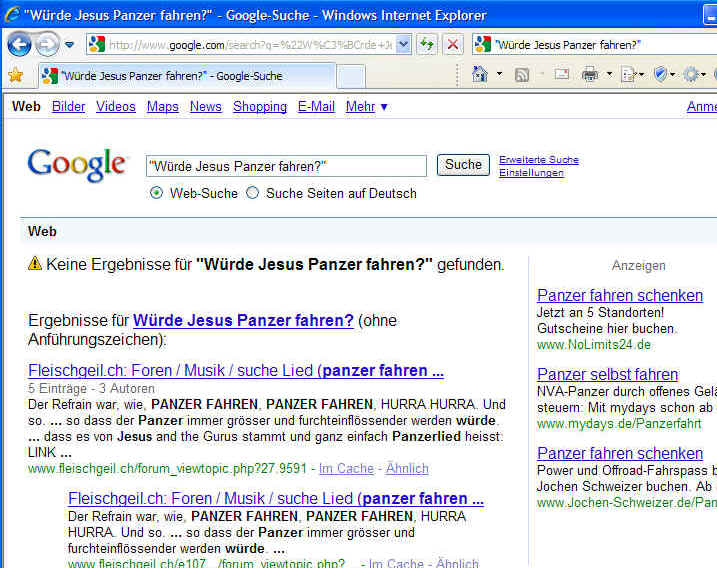Click the Forward navigation arrow

click(48, 44)
